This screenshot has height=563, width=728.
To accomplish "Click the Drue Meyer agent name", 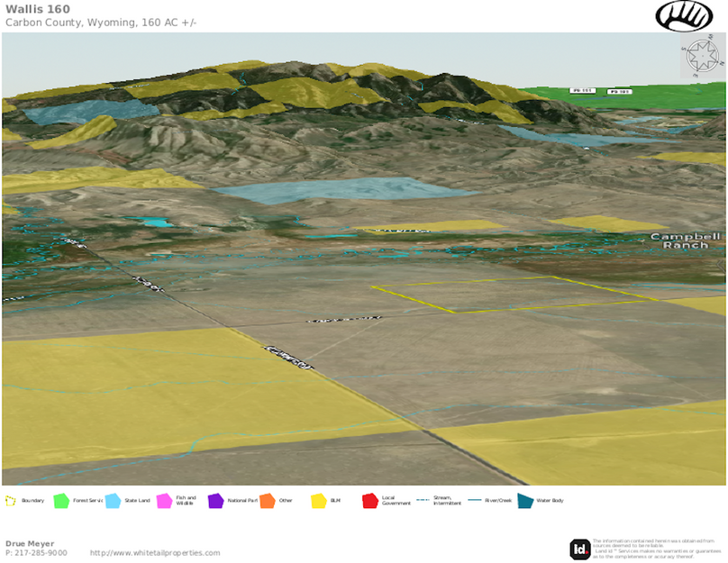I will [x=29, y=543].
